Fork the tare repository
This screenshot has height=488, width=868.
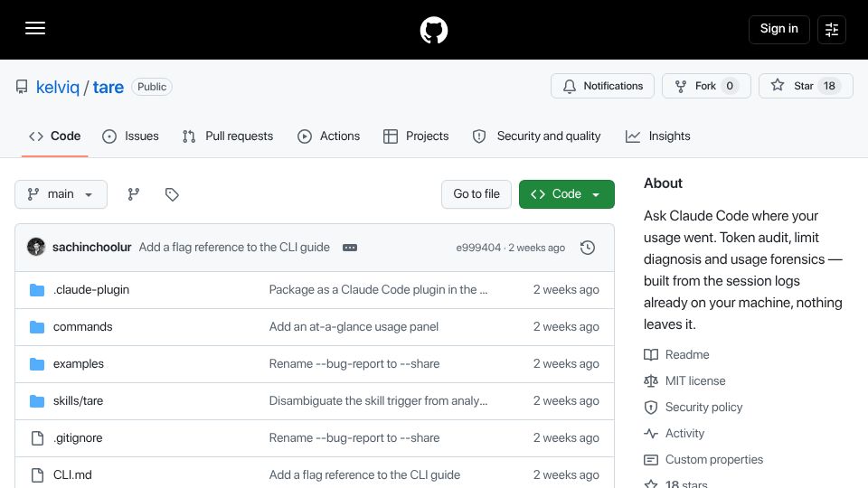point(706,86)
